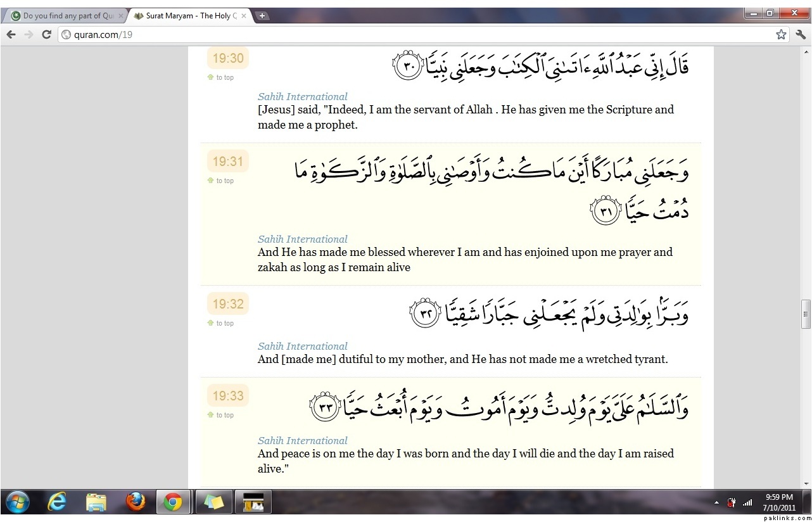Open a new tab with plus button
The height and width of the screenshot is (522, 812).
(x=262, y=16)
